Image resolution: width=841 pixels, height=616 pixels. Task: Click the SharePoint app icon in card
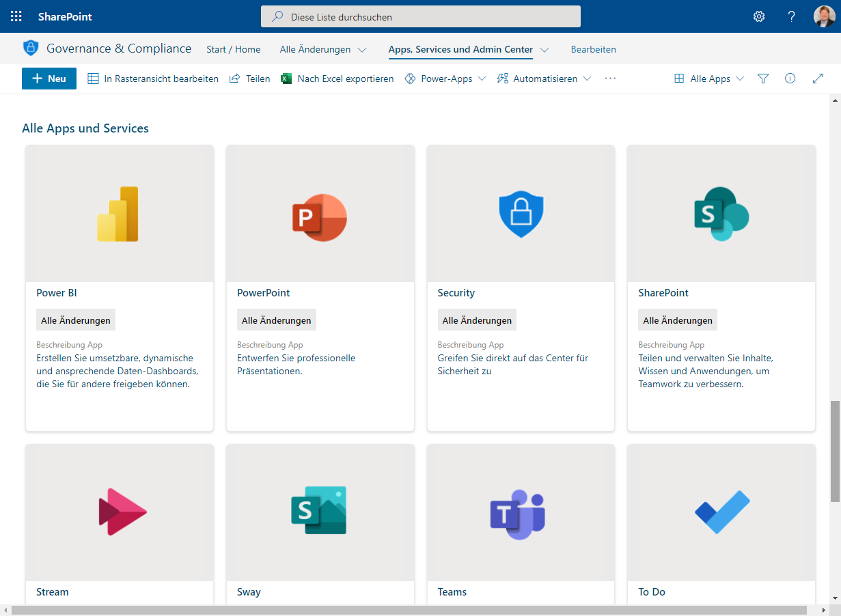coord(721,214)
